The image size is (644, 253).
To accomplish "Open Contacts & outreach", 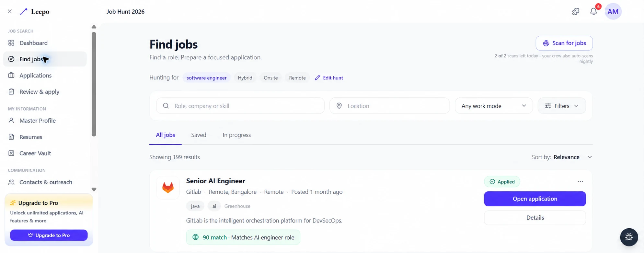I will pyautogui.click(x=45, y=182).
